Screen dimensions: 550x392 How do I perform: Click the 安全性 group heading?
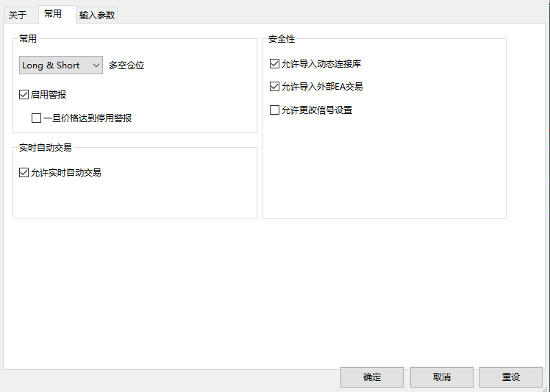(282, 39)
